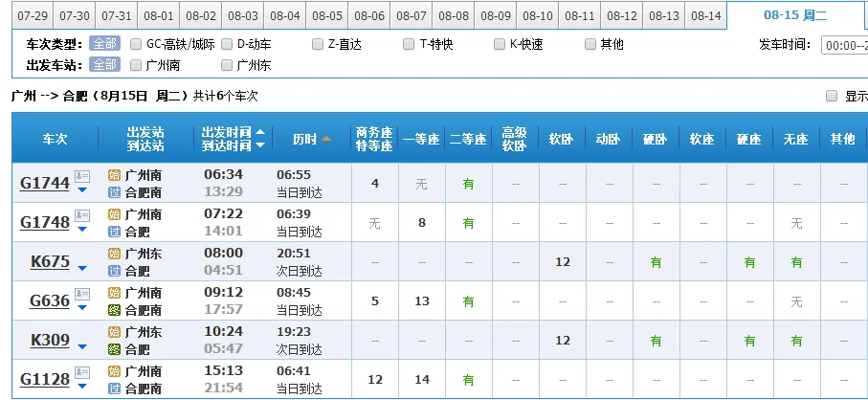
Task: Open the ID card icon beside G636
Action: pos(82,294)
